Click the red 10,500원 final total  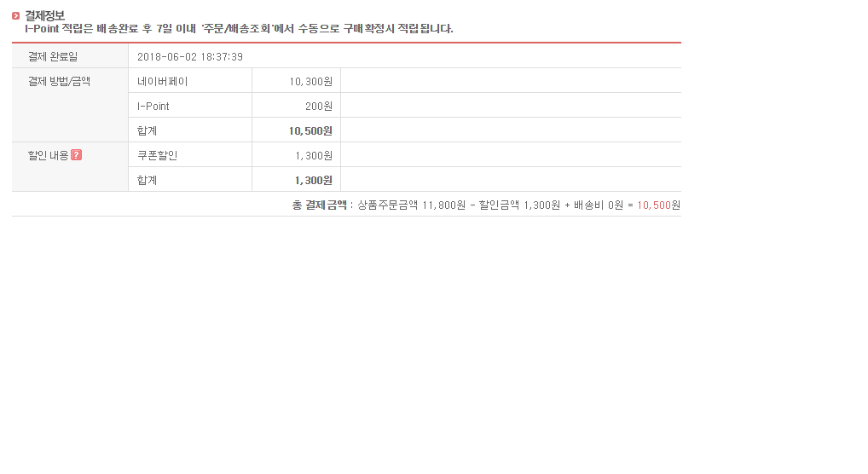(x=658, y=205)
